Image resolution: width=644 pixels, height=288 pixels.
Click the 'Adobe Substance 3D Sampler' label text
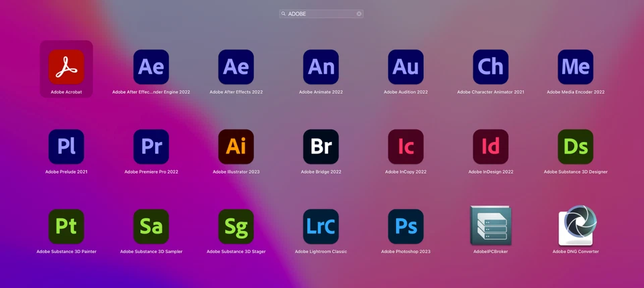click(x=151, y=251)
